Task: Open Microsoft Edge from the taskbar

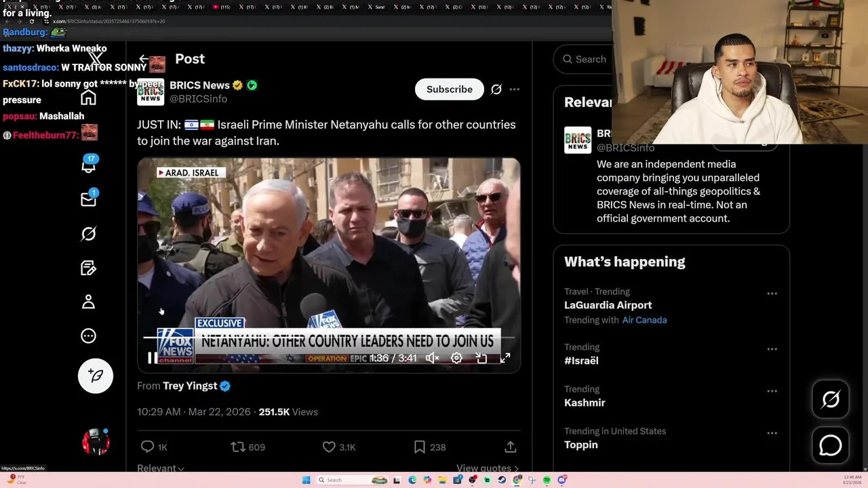Action: coord(412,480)
